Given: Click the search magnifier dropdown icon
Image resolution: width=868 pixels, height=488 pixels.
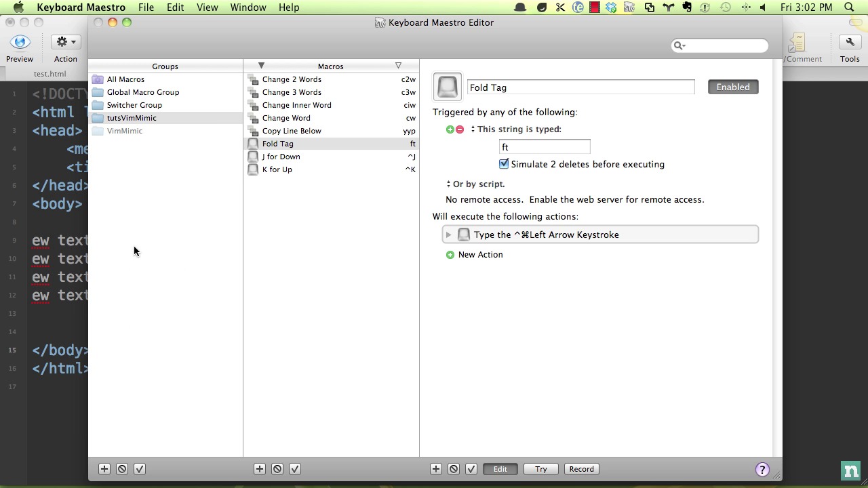Looking at the screenshot, I should click(x=679, y=45).
